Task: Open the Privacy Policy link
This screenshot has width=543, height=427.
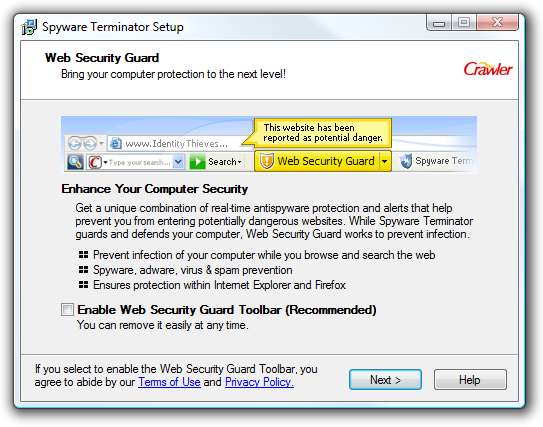Action: click(259, 382)
